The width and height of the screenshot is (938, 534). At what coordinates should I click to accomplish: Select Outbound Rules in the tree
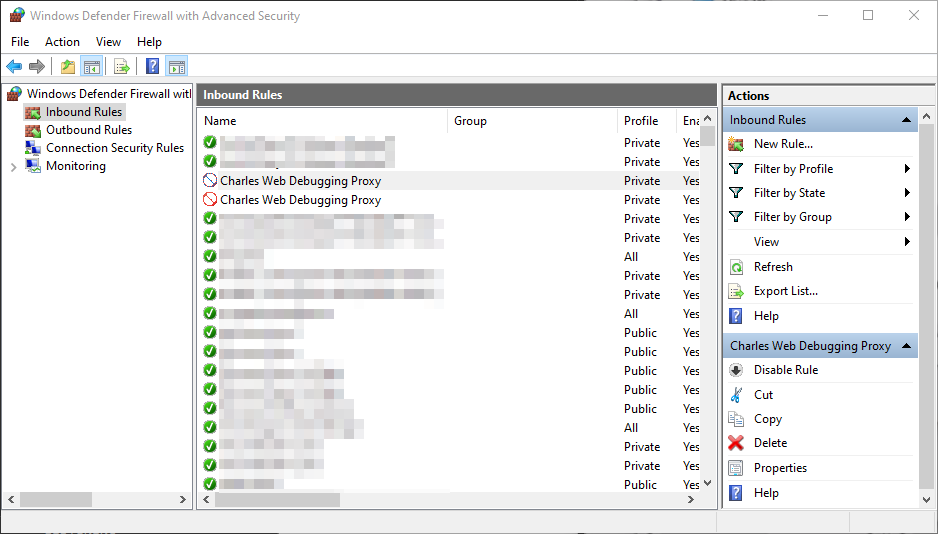point(89,130)
